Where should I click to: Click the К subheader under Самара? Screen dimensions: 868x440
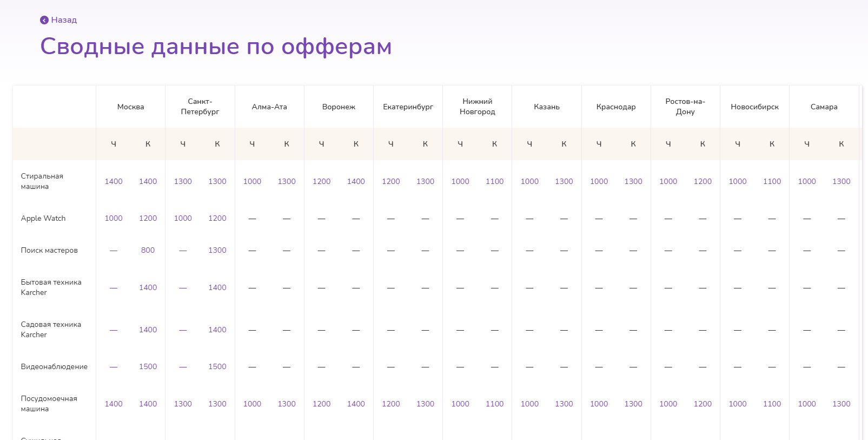842,144
